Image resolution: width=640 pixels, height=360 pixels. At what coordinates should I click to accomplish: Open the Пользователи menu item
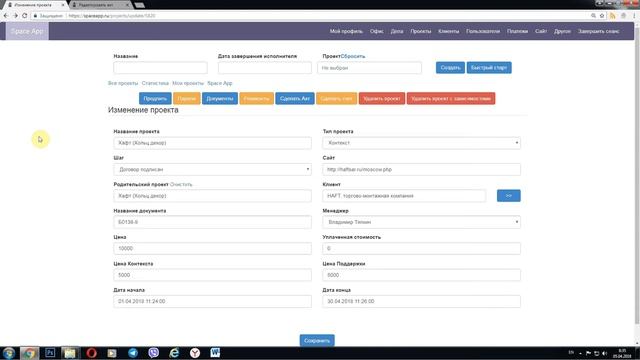[483, 31]
